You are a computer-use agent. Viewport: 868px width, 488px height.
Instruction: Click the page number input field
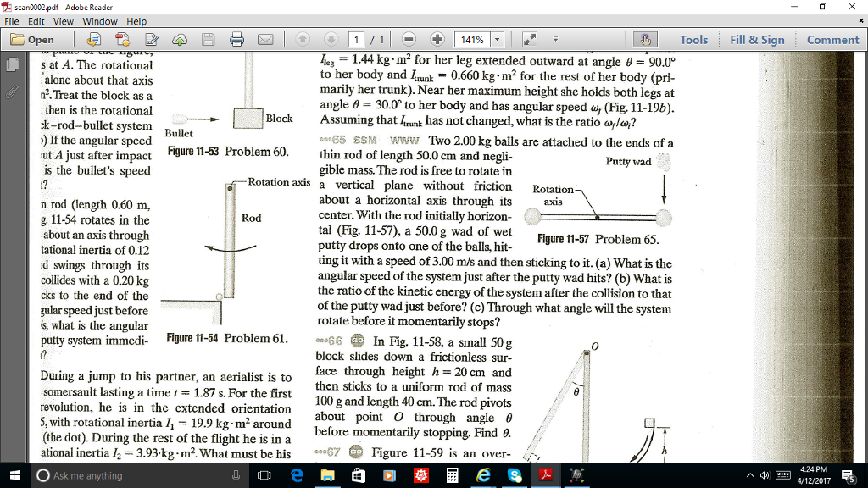click(356, 38)
